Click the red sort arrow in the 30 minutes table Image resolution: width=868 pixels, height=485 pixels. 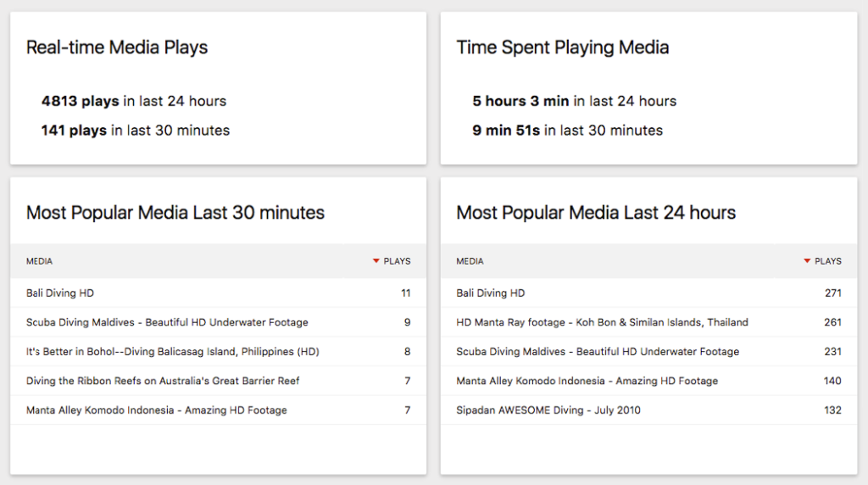376,261
